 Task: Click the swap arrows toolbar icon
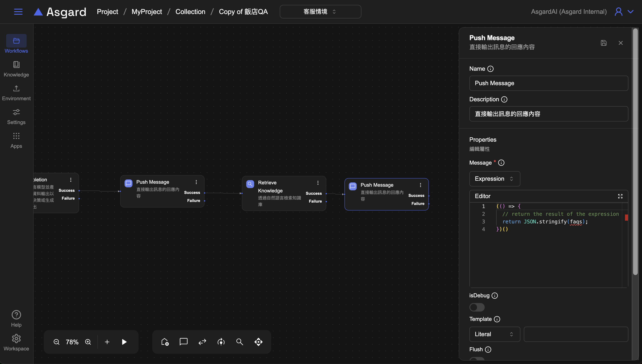click(202, 342)
